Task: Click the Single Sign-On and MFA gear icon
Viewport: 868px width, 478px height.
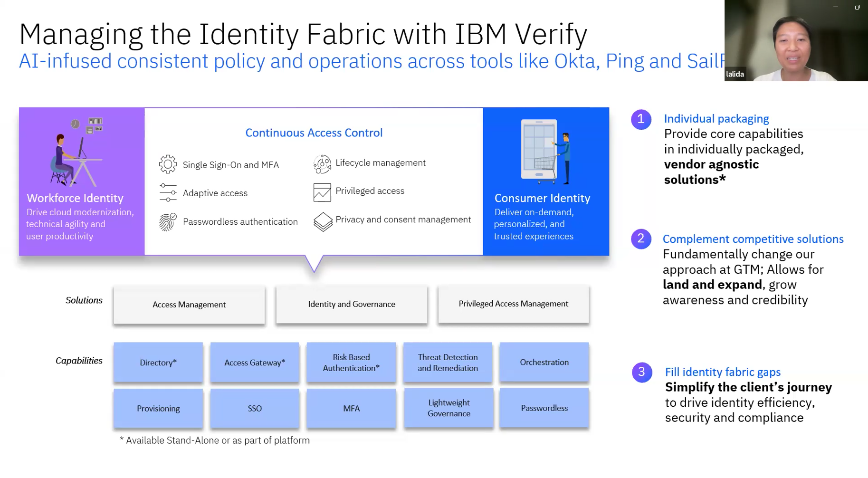Action: point(168,164)
